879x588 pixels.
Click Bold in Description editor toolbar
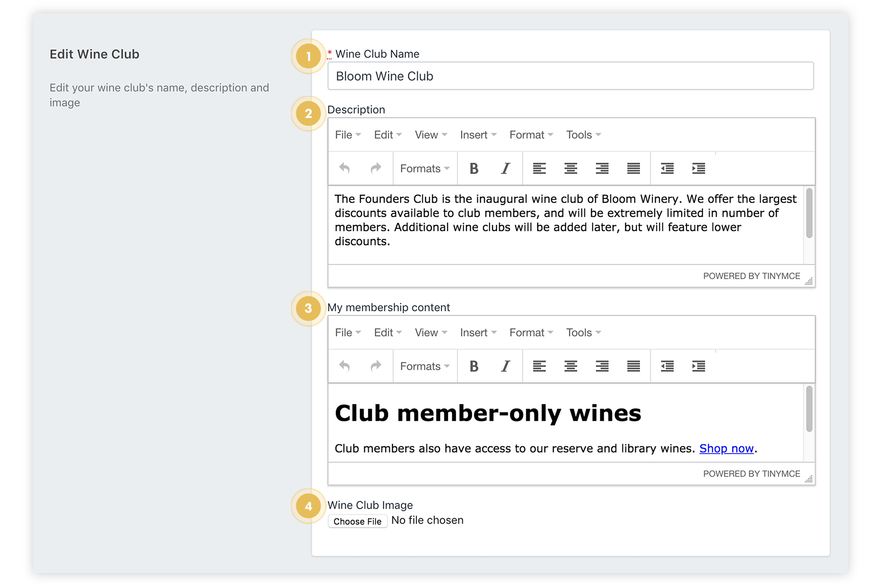pyautogui.click(x=474, y=169)
